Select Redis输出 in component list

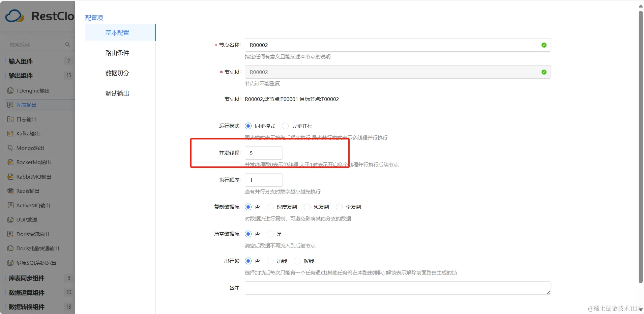pos(28,191)
